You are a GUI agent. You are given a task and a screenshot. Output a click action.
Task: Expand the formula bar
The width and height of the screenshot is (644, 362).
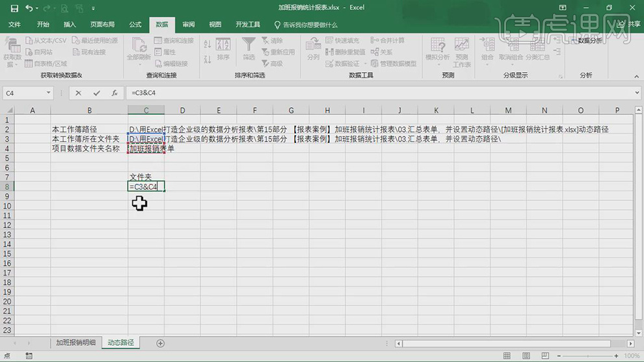(637, 93)
